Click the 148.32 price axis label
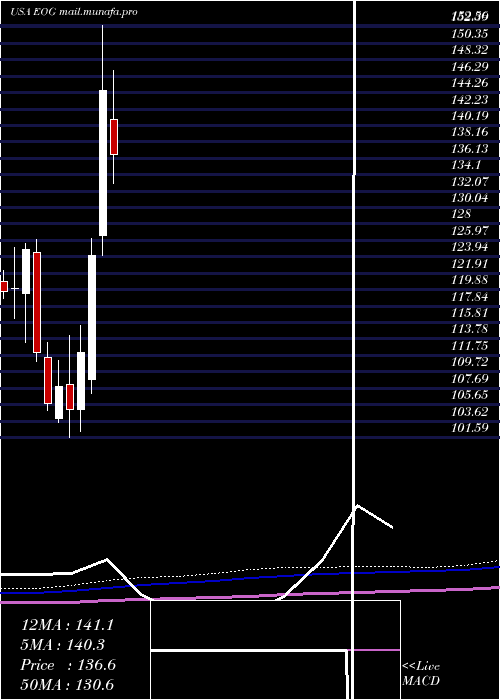The image size is (500, 700). (x=469, y=50)
